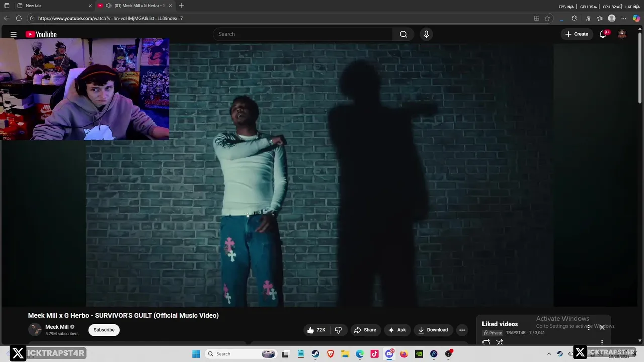Open Brave browser from the taskbar
This screenshot has height=362, width=644.
click(331, 354)
